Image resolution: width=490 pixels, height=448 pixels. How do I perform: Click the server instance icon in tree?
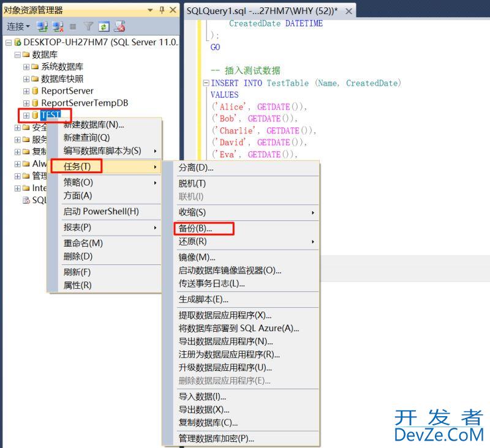click(18, 42)
